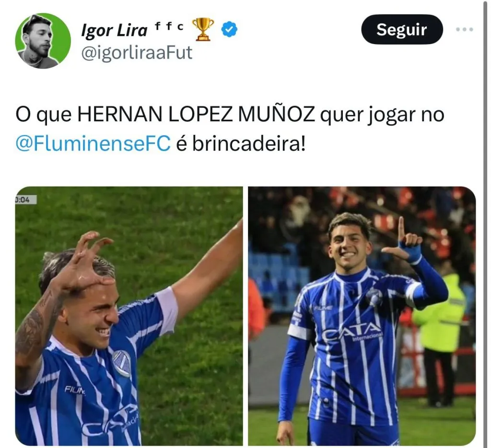Click the player's raised hand making L
This screenshot has height=448, width=491.
(404, 240)
